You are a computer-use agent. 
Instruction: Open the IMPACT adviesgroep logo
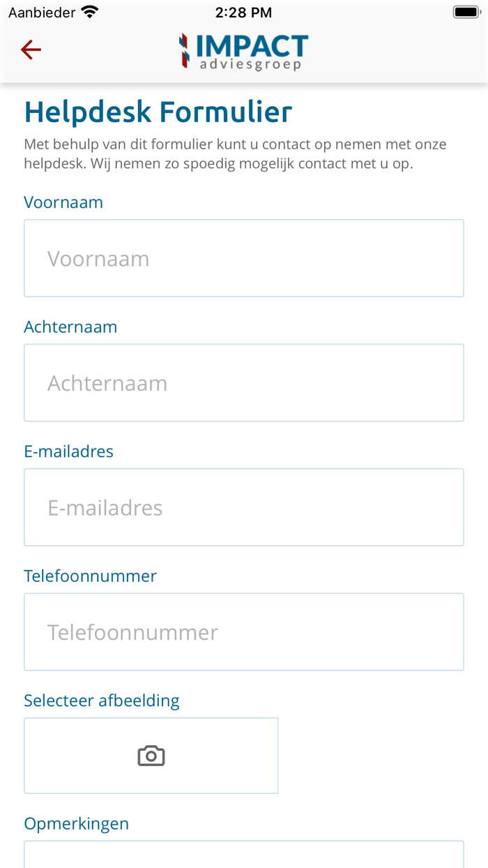[x=243, y=52]
